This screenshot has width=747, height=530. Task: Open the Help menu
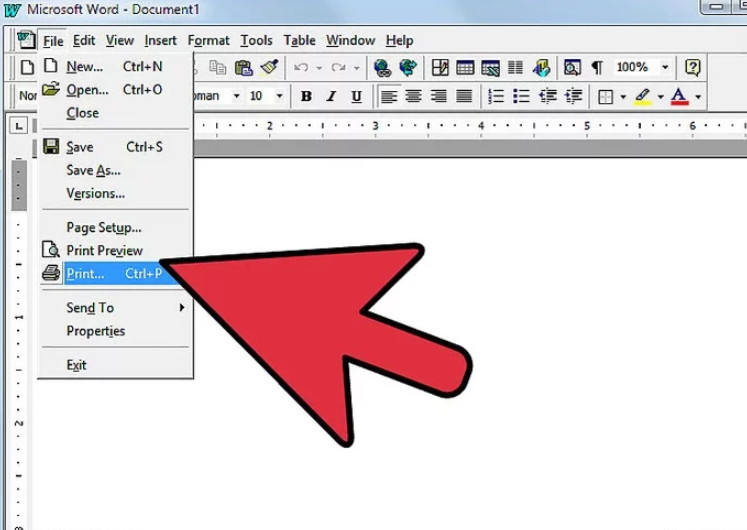coord(399,40)
